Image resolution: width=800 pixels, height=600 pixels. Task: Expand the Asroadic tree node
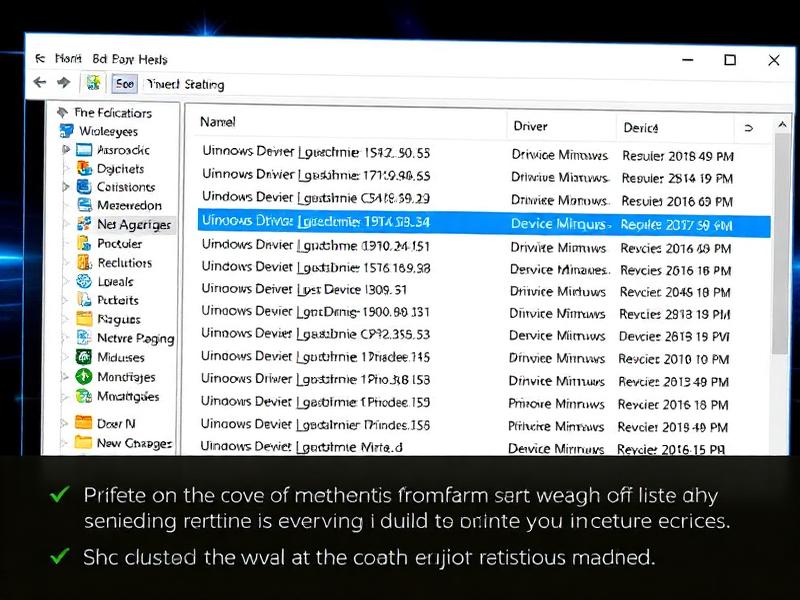point(66,149)
